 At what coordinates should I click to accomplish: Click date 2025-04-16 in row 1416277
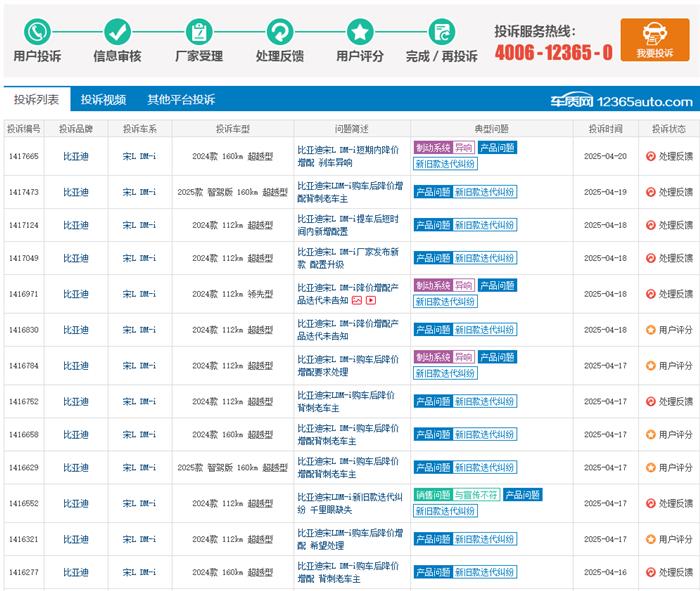[x=605, y=572]
